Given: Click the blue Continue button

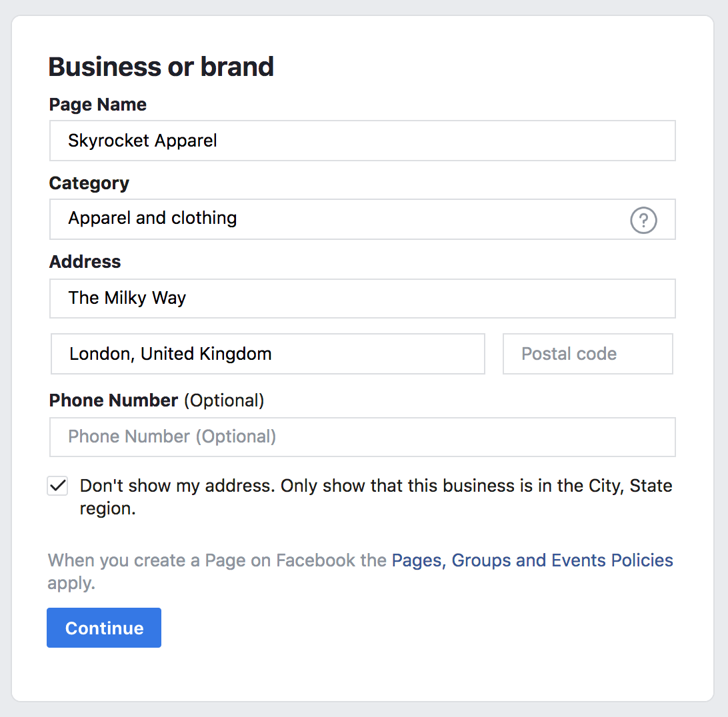Looking at the screenshot, I should tap(103, 627).
